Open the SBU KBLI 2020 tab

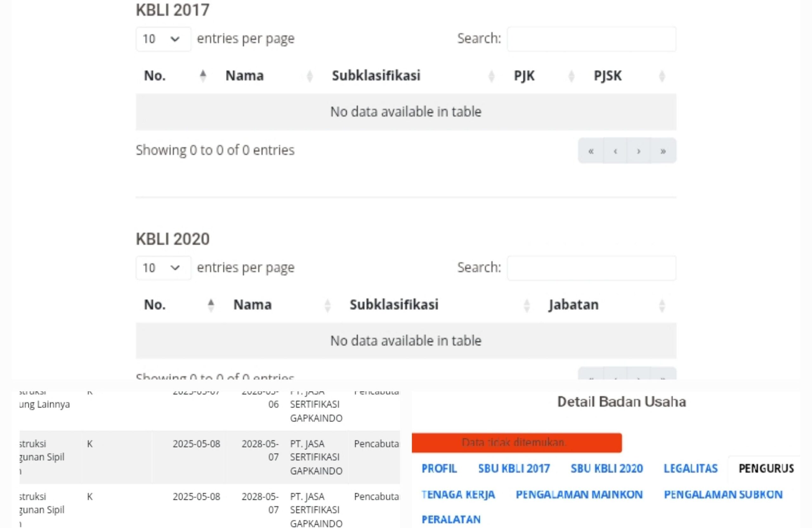point(606,469)
